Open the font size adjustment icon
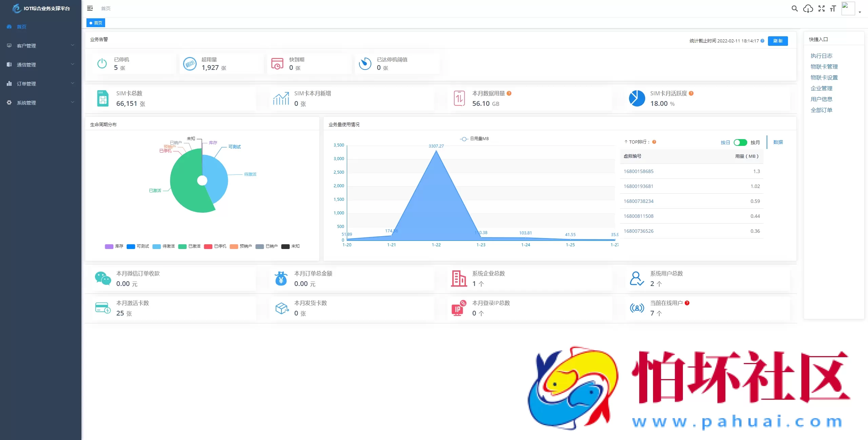Viewport: 868px width, 440px height. click(833, 8)
